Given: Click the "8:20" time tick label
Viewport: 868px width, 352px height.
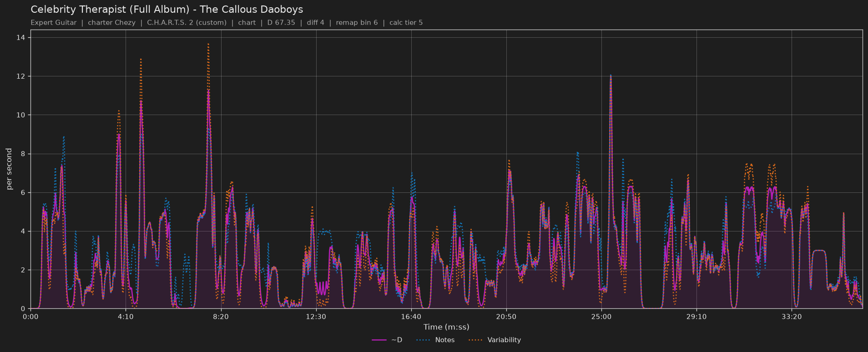Looking at the screenshot, I should [221, 317].
